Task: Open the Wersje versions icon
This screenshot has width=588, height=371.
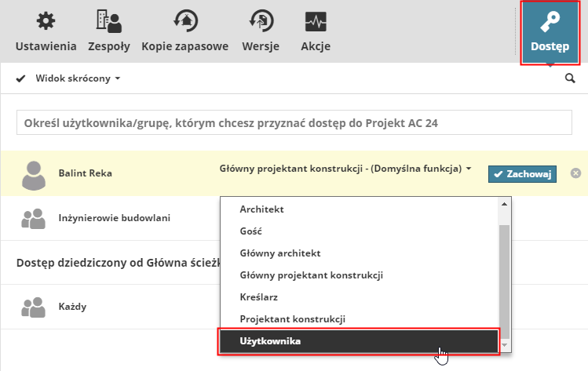Action: [x=261, y=21]
